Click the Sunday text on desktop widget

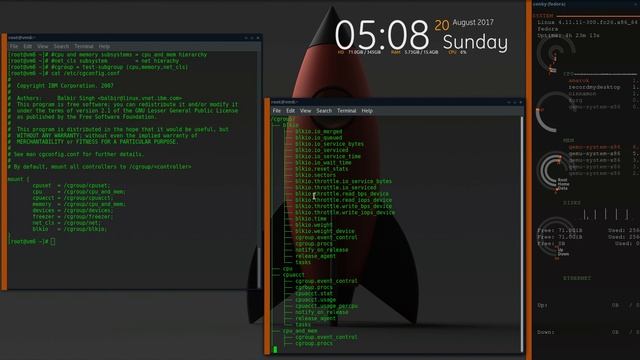coord(476,42)
